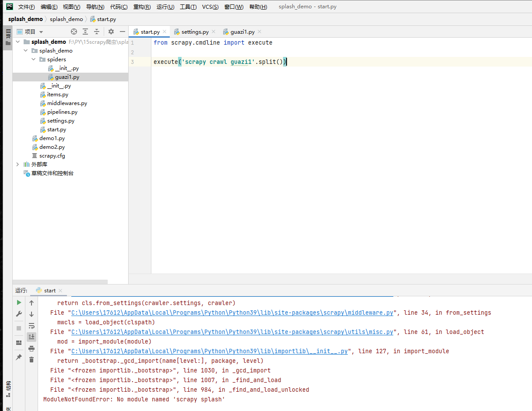Screen dimensions: 532x411
Task: Open 工具(T) menu
Action: (x=188, y=7)
